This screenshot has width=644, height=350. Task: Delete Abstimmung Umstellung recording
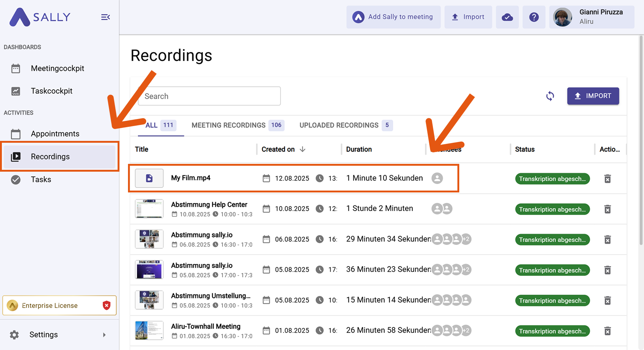tap(607, 300)
